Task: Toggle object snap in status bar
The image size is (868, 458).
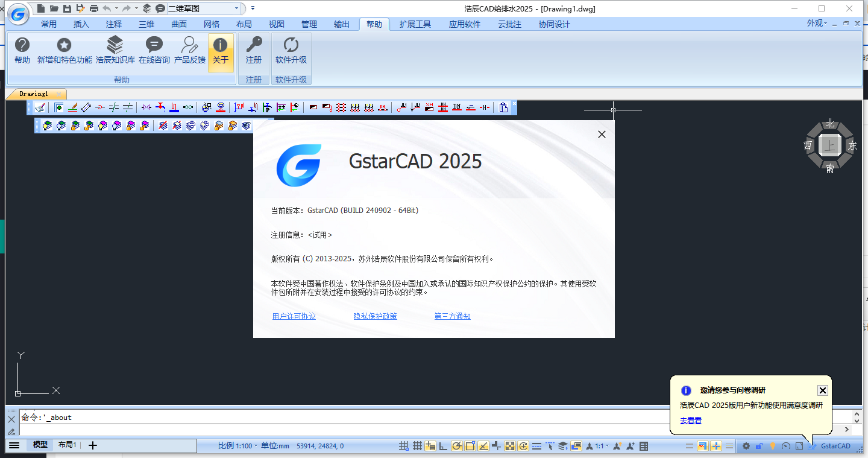Action: coord(470,447)
